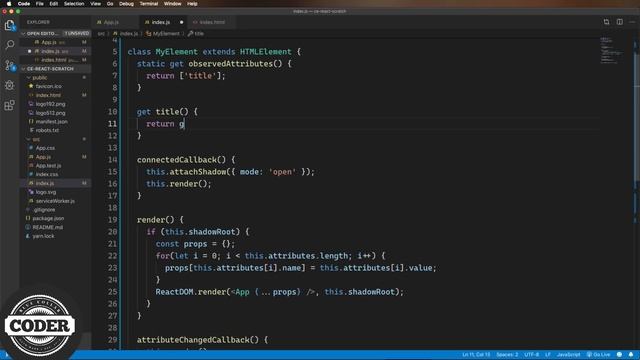Open the Explorer view in activity bar
The image size is (640, 360).
coord(9,25)
